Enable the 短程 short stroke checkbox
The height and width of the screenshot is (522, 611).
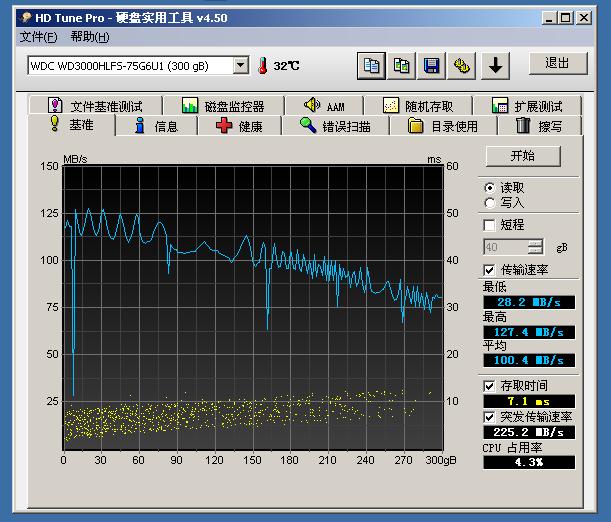489,225
